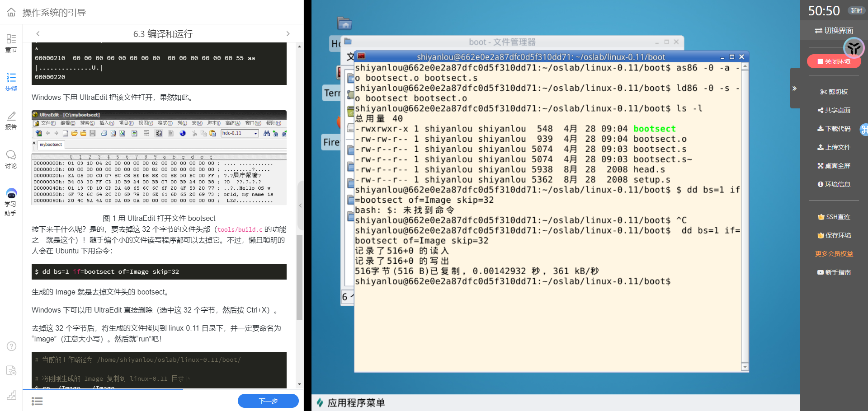Select 下载代码 download code option
Image resolution: width=868 pixels, height=411 pixels.
(834, 129)
